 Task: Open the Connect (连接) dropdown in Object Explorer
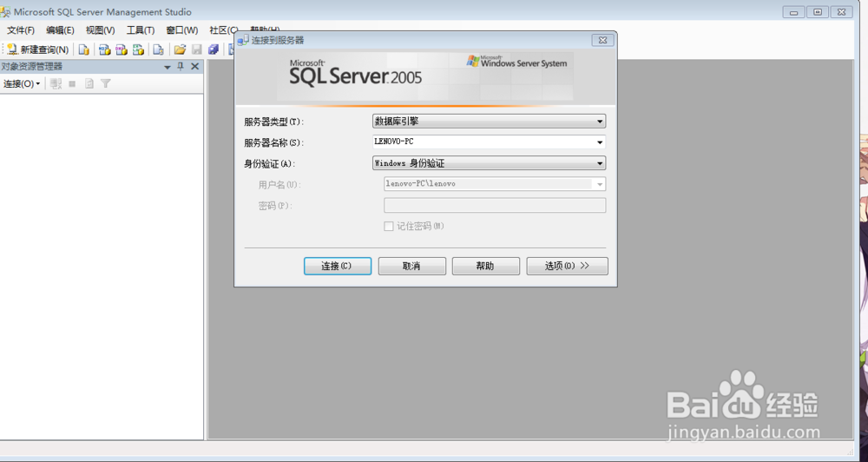tap(22, 83)
